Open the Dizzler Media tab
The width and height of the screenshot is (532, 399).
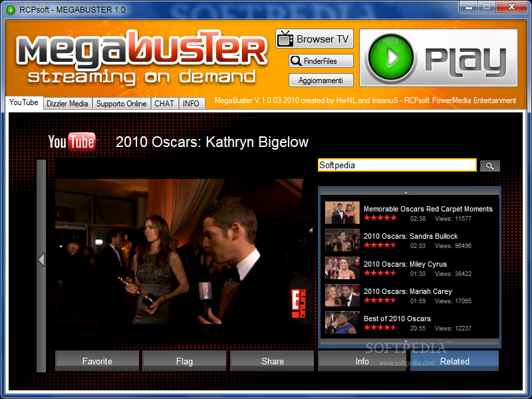[x=68, y=104]
